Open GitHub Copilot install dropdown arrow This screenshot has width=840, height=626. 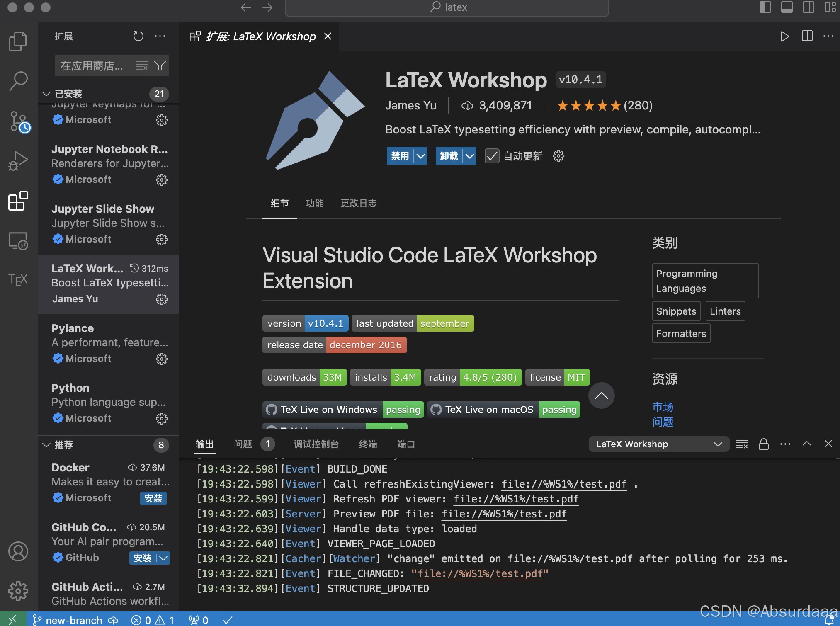[x=164, y=558]
